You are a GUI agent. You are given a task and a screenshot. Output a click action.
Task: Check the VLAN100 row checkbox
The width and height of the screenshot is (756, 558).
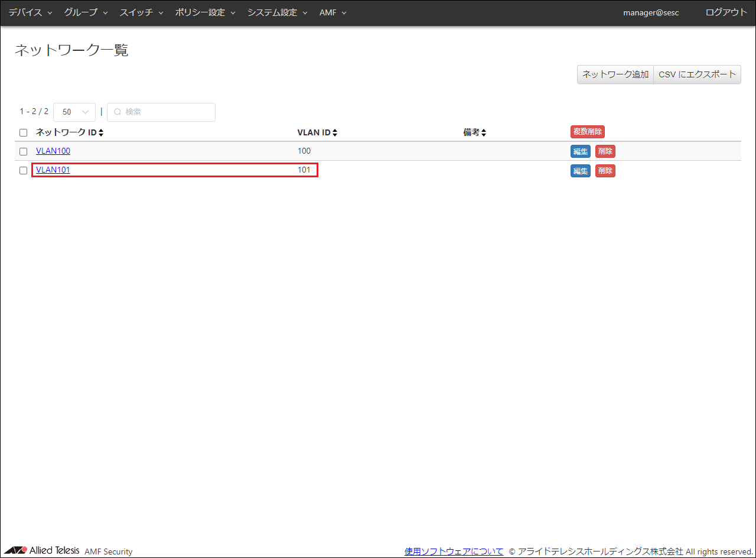point(24,151)
